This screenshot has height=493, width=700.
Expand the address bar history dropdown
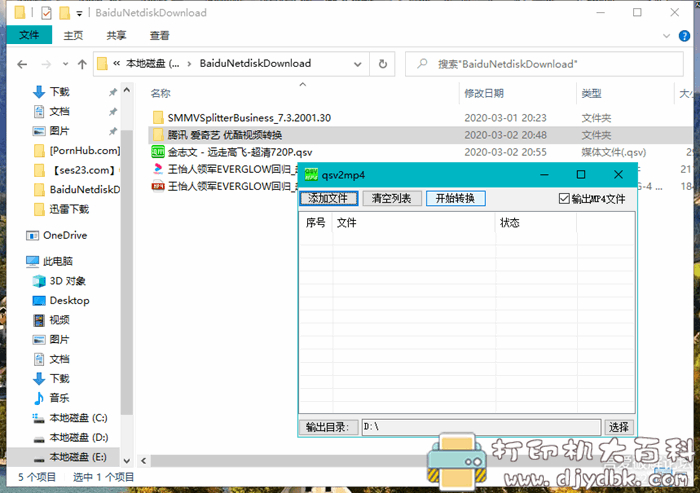click(358, 64)
